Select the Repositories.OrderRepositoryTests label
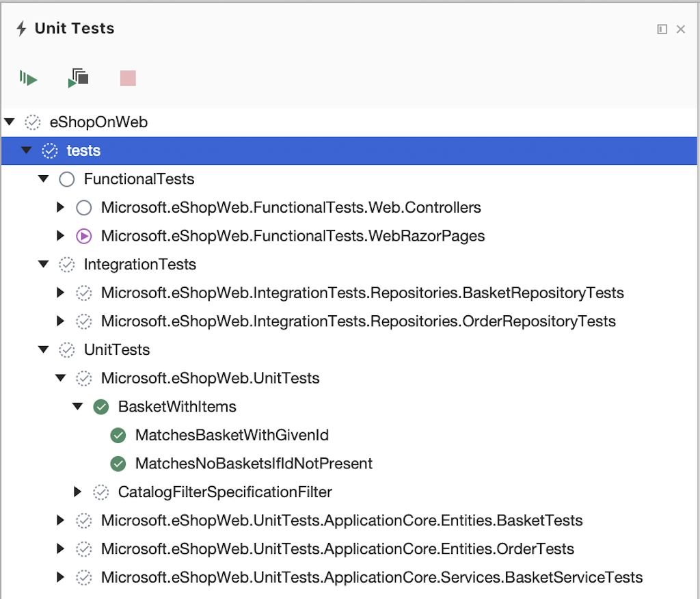Image resolution: width=700 pixels, height=599 pixels. 358,321
